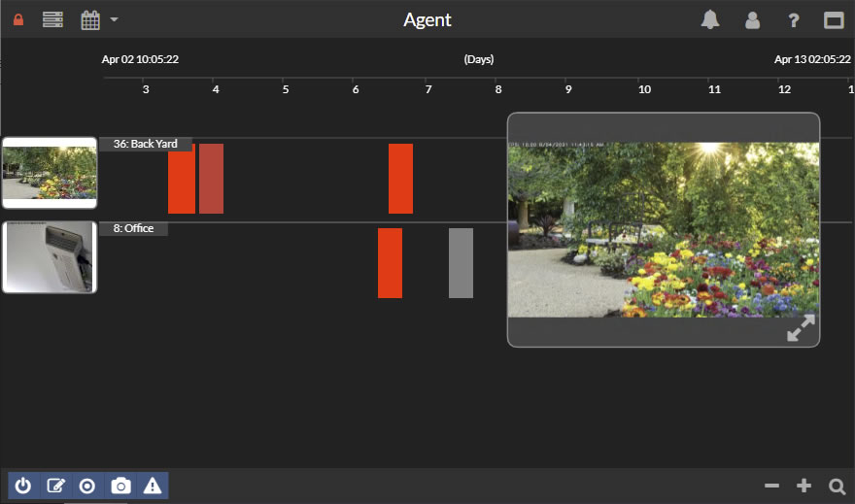Toggle the record button
855x504 pixels.
point(87,486)
